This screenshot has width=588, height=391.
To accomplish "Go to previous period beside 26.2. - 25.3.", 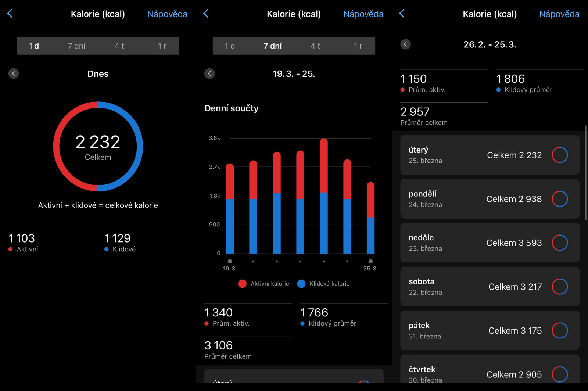I will pos(405,44).
